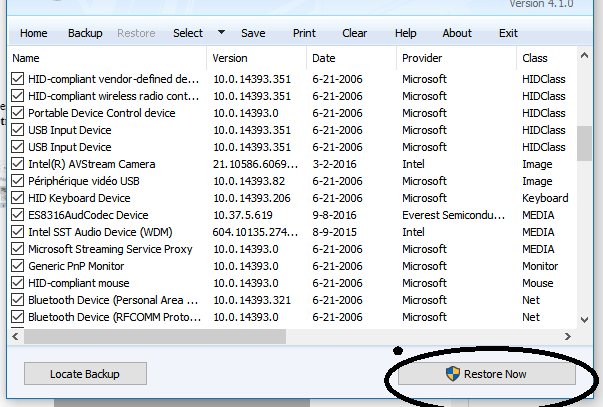Select HID Keyboard Device name text
The width and height of the screenshot is (603, 407).
click(x=79, y=198)
